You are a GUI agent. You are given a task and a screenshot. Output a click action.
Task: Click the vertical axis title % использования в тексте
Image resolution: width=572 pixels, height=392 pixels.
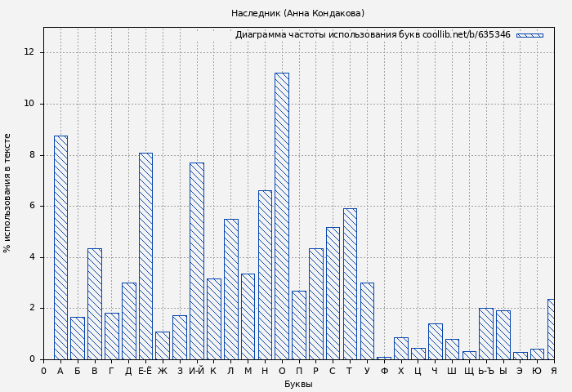click(x=8, y=193)
